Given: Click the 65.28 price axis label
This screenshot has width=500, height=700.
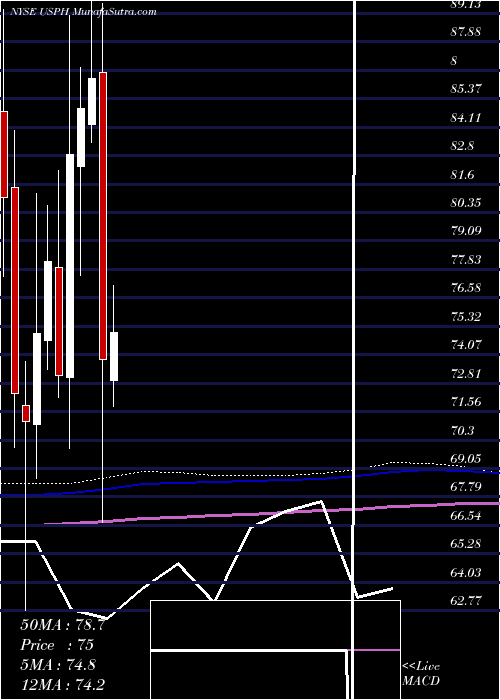Looking at the screenshot, I should (466, 544).
